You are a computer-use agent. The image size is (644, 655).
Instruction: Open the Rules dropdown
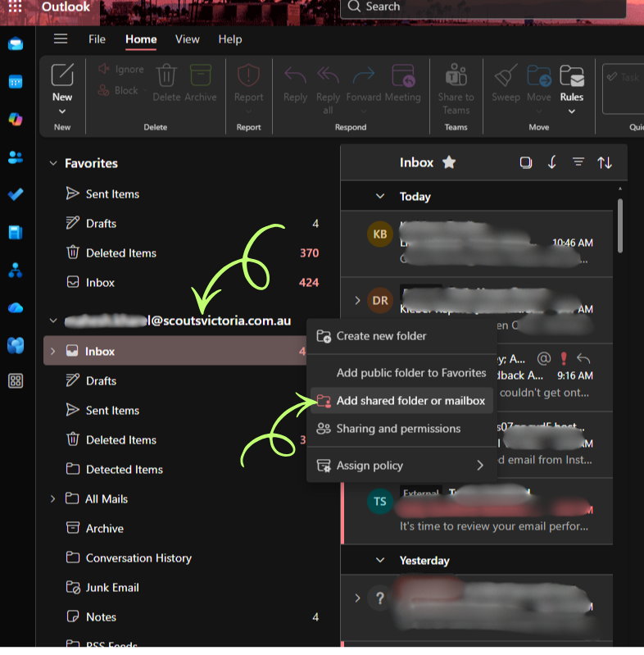[572, 111]
